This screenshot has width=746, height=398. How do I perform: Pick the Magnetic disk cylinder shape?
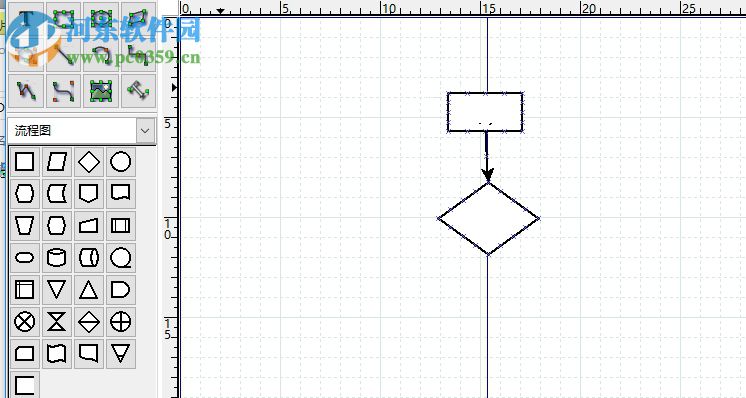[x=57, y=258]
